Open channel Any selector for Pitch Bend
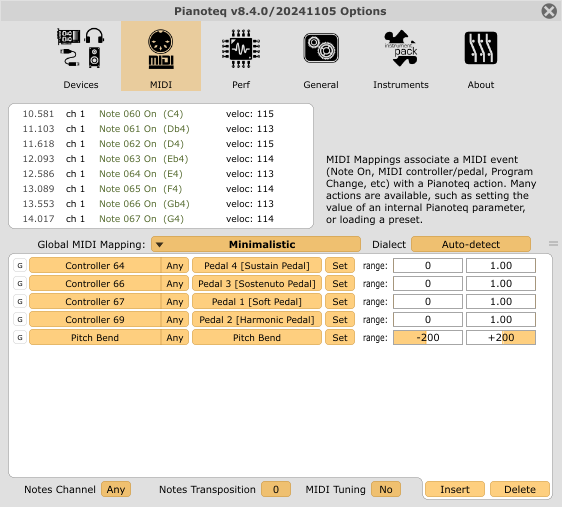The height and width of the screenshot is (507, 562). tap(175, 337)
